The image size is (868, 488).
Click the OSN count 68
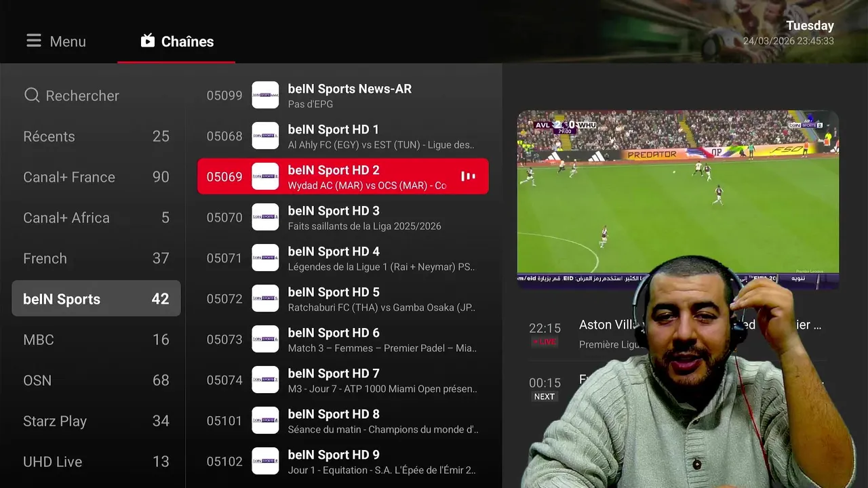tap(161, 380)
